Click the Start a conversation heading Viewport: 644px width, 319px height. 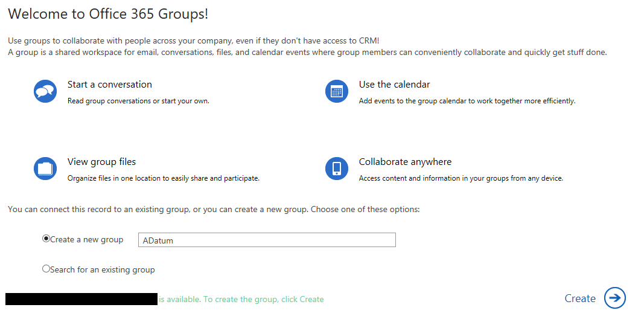(x=110, y=84)
